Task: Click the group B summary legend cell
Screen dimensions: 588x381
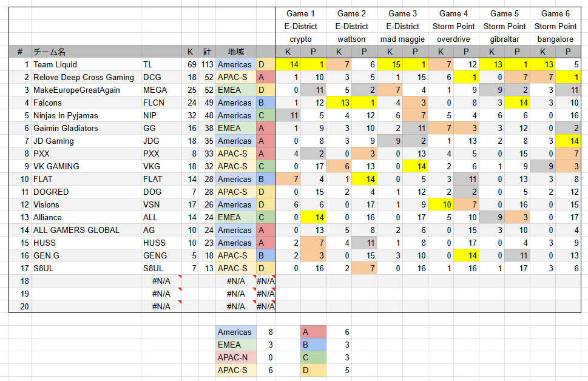Action: point(314,345)
